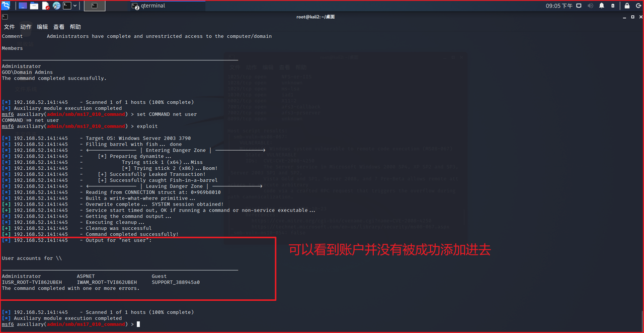Click the 'COMMAND => net user' line
Image resolution: width=644 pixels, height=333 pixels.
coord(30,120)
